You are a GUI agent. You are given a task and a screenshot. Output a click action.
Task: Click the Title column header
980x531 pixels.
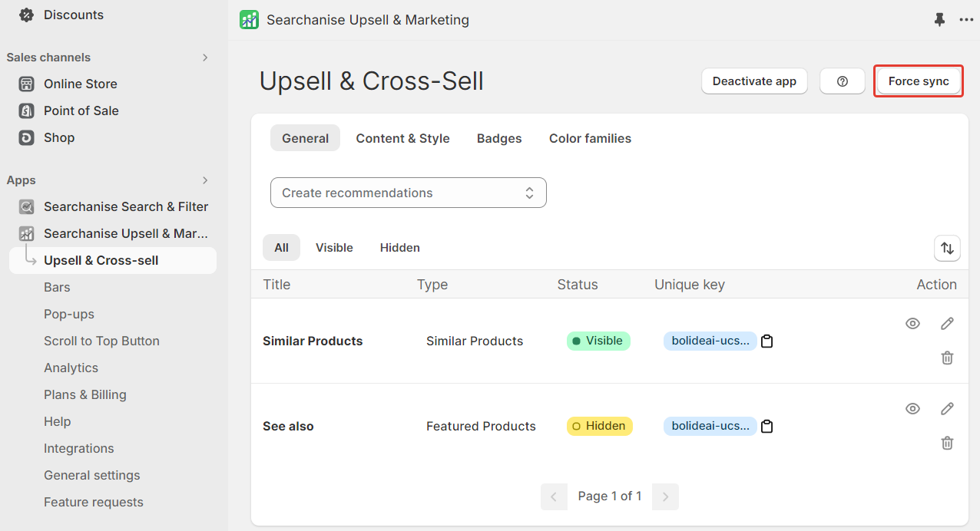pyautogui.click(x=276, y=285)
